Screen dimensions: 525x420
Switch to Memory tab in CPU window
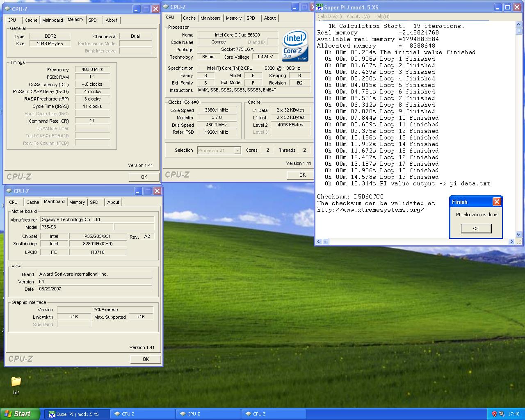(234, 18)
